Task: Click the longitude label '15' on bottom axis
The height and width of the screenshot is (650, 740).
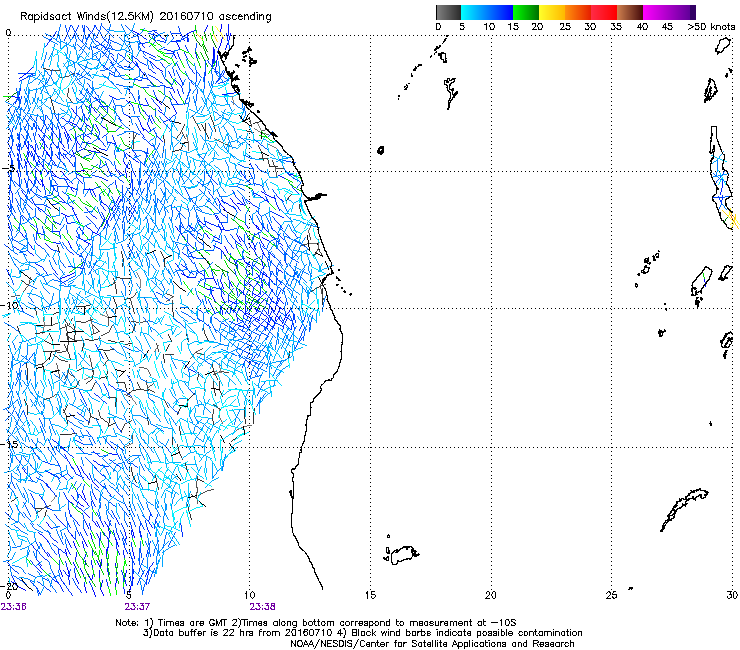Action: tap(370, 595)
